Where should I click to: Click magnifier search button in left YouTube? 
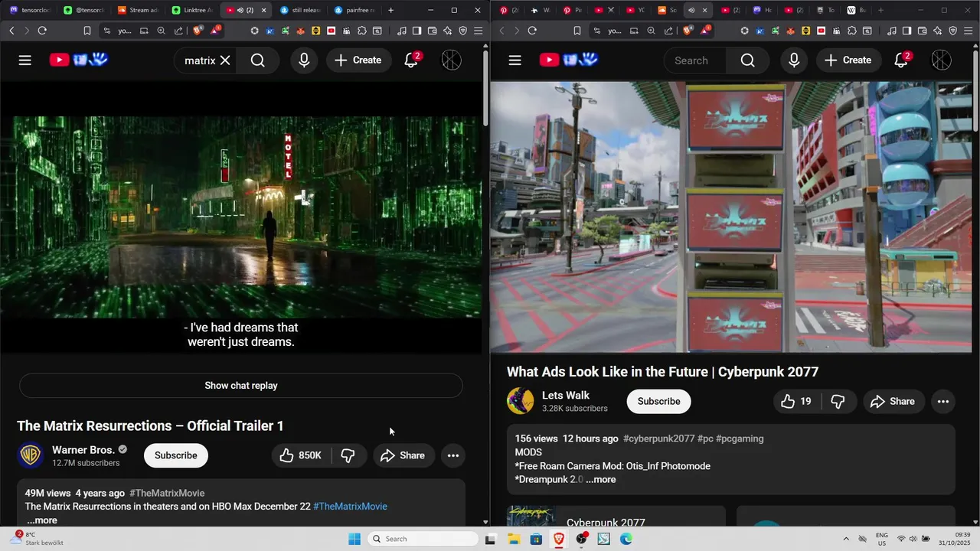(258, 60)
